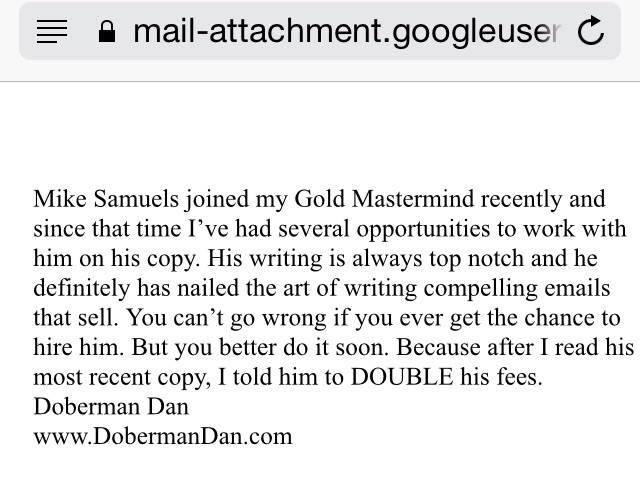
Task: Click the name Mike Samuels
Action: pos(105,198)
